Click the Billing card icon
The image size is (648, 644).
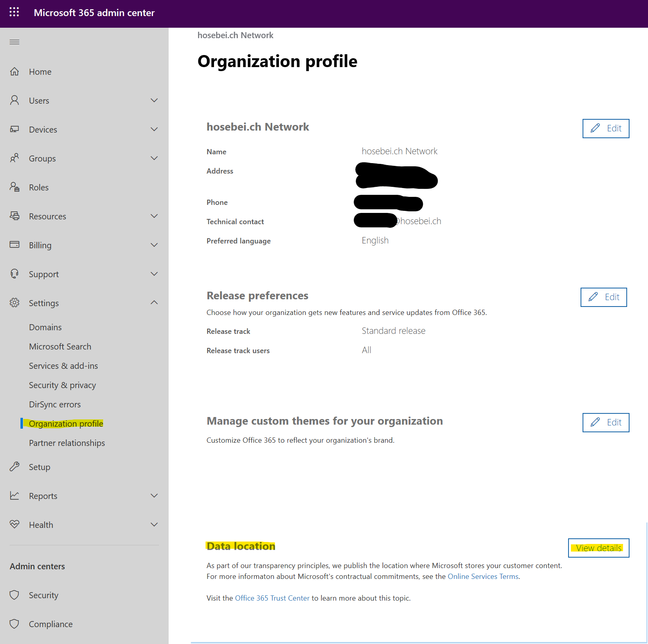14,245
